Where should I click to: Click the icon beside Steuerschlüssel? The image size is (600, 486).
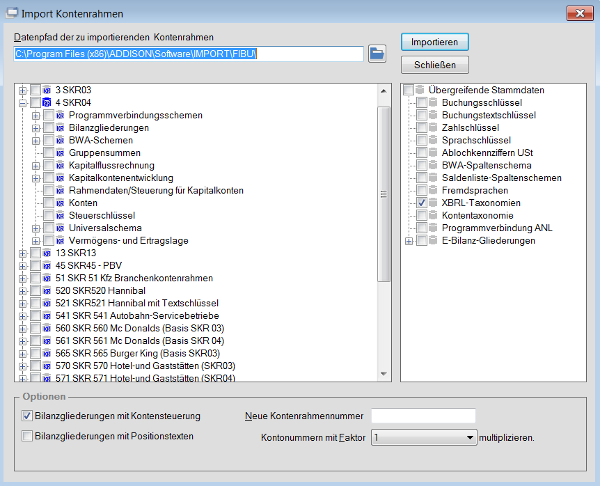60,216
